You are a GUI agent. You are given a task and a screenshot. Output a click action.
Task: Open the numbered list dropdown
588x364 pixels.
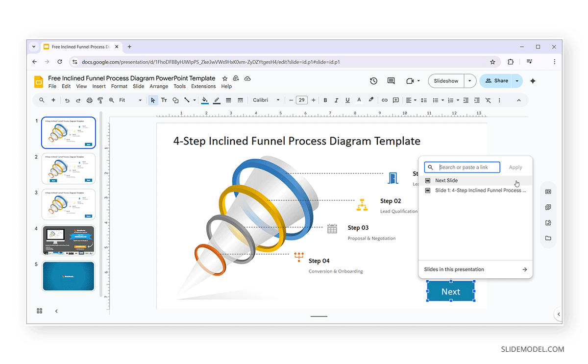pos(454,100)
